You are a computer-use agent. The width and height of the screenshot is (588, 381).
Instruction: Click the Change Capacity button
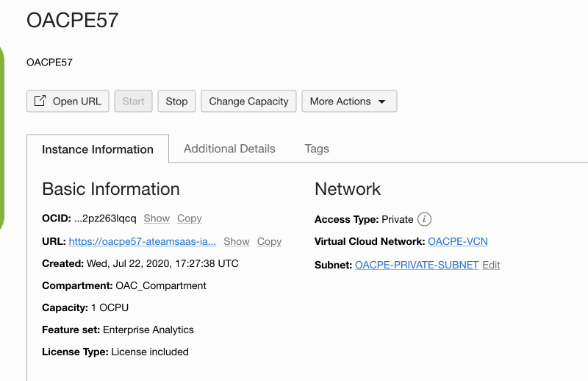pos(248,102)
